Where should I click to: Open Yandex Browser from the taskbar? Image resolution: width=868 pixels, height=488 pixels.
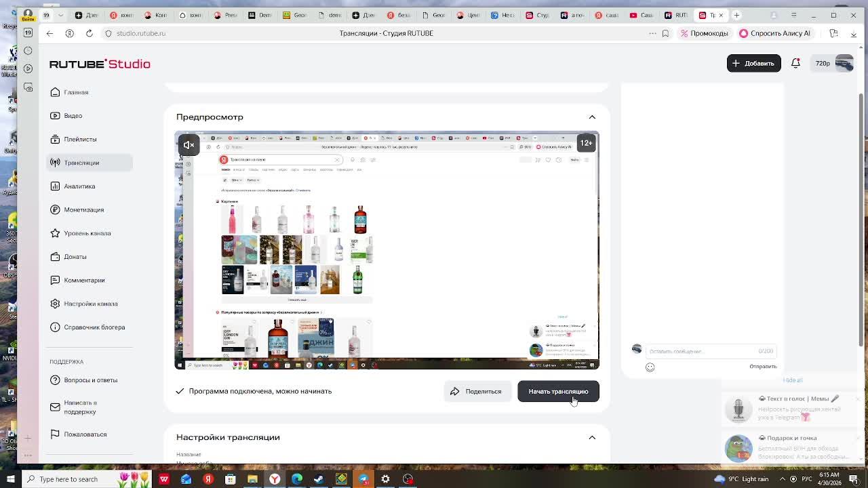[275, 479]
